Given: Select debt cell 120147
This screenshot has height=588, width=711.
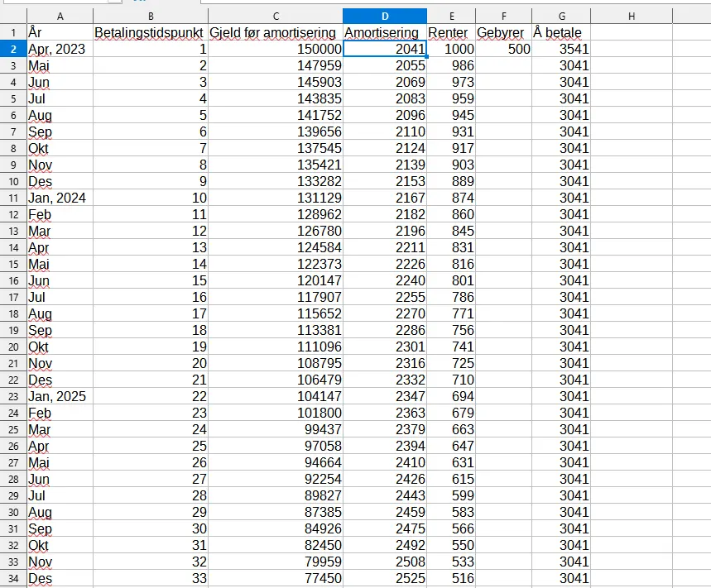Looking at the screenshot, I should (x=276, y=280).
